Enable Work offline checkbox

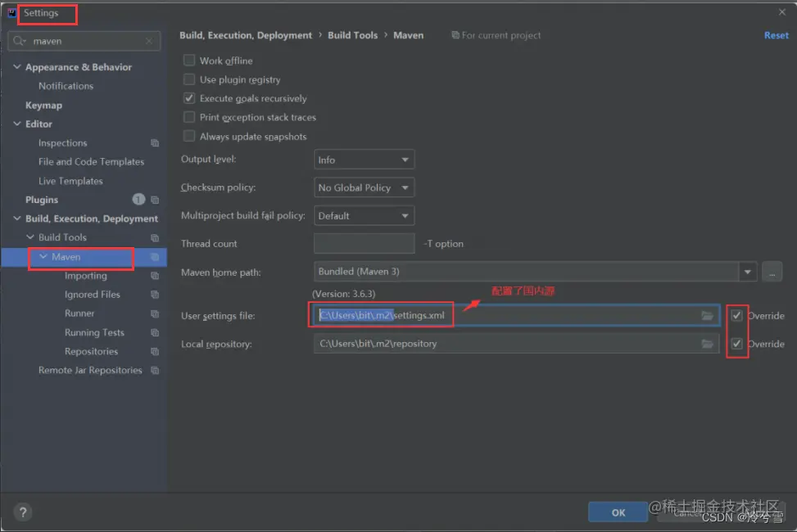(x=189, y=61)
